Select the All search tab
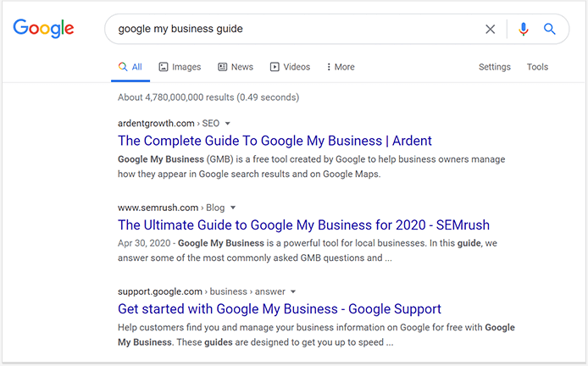The image size is (588, 366). 130,67
